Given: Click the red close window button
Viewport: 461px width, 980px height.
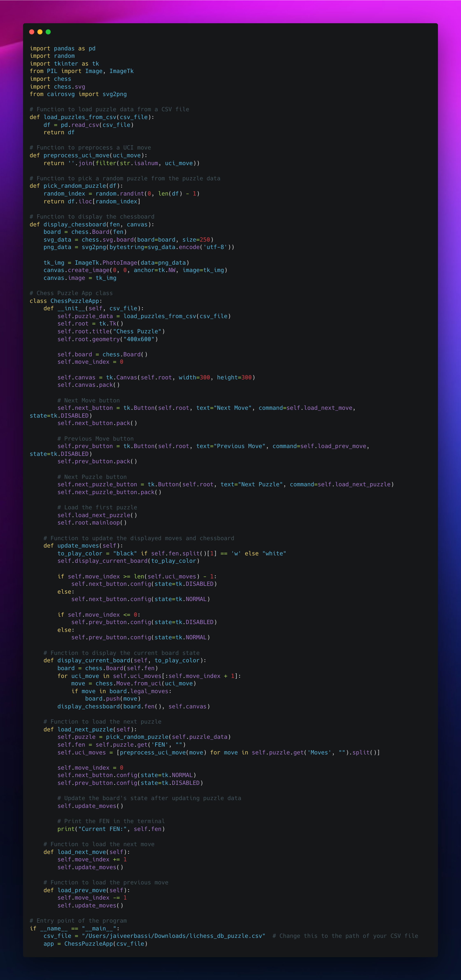Looking at the screenshot, I should (32, 32).
